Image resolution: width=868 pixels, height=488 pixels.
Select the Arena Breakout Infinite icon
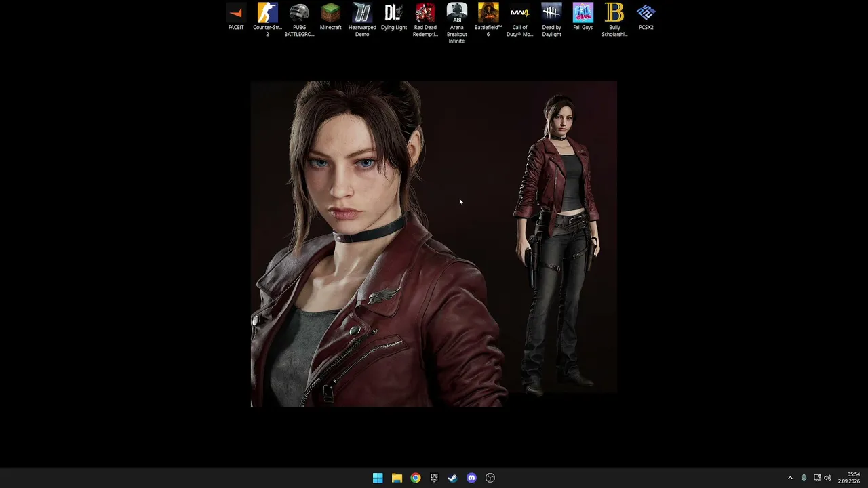[x=456, y=23]
